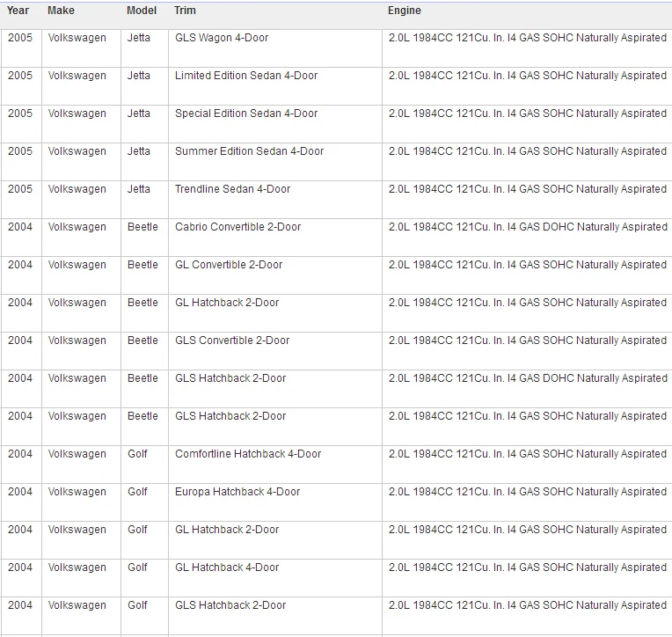Click Volkswagen in the Europa Hatchback row
672x637 pixels.
click(x=77, y=492)
